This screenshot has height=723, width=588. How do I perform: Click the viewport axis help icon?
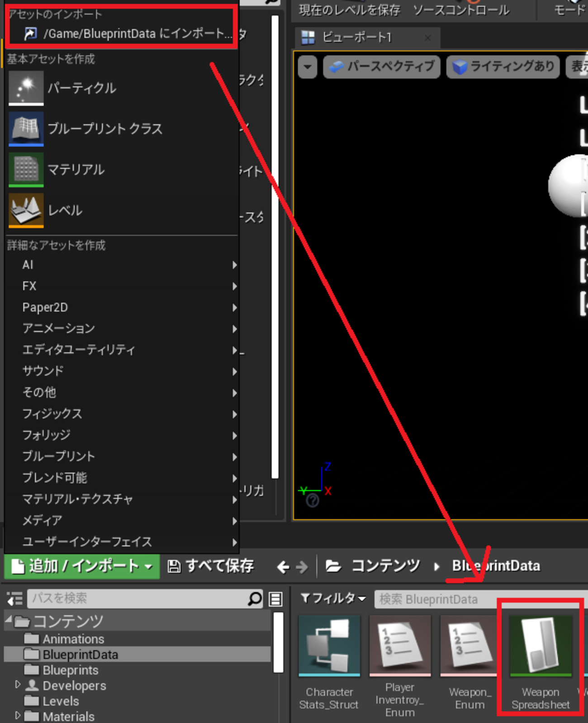coord(313,500)
